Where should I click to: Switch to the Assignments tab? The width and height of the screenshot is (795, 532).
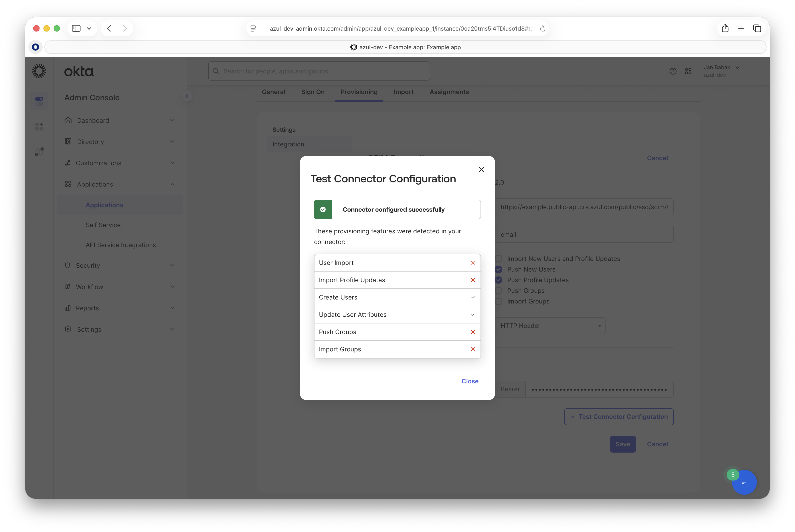(x=449, y=92)
